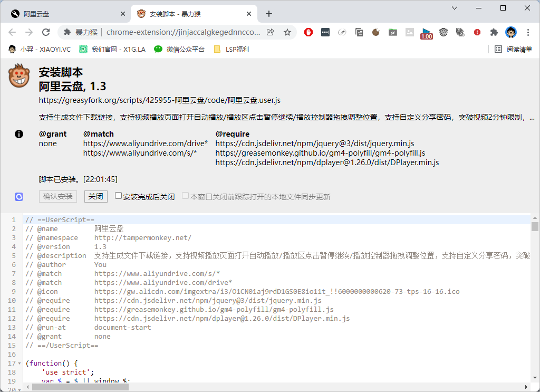The width and height of the screenshot is (540, 392).
Task: Click the horizontal scrollbar thumb in code editor
Action: click(x=80, y=387)
